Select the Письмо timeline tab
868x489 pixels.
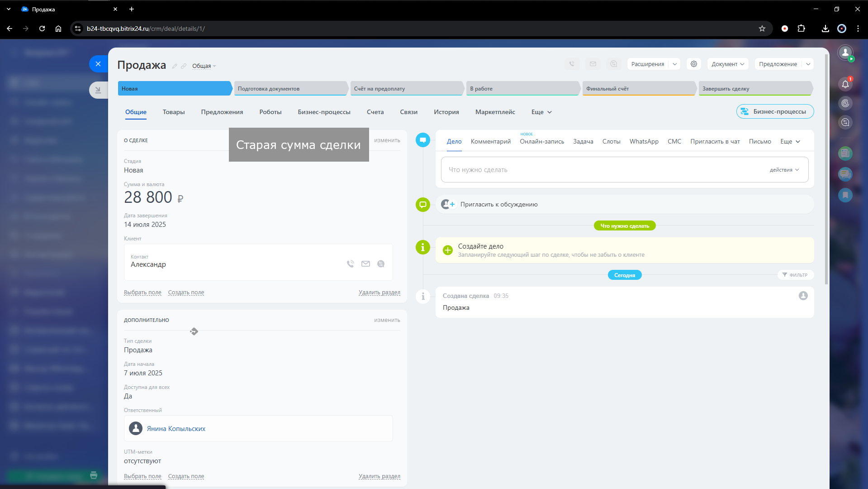pos(760,141)
